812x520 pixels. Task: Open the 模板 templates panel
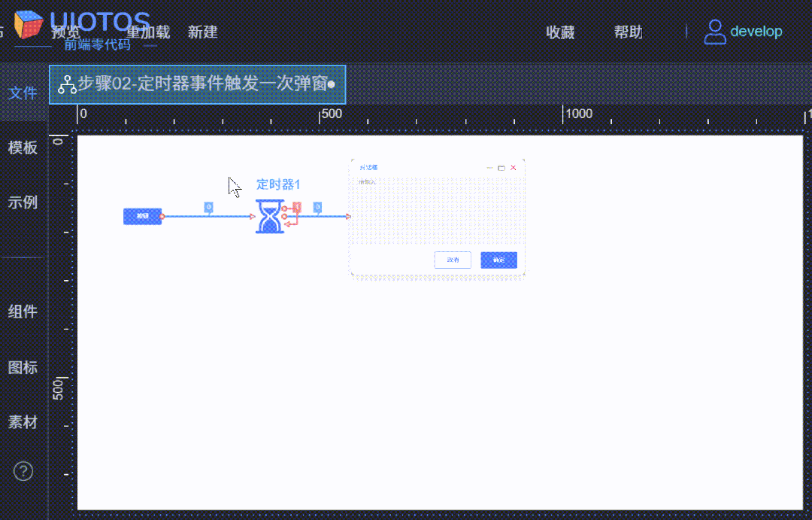coord(23,147)
